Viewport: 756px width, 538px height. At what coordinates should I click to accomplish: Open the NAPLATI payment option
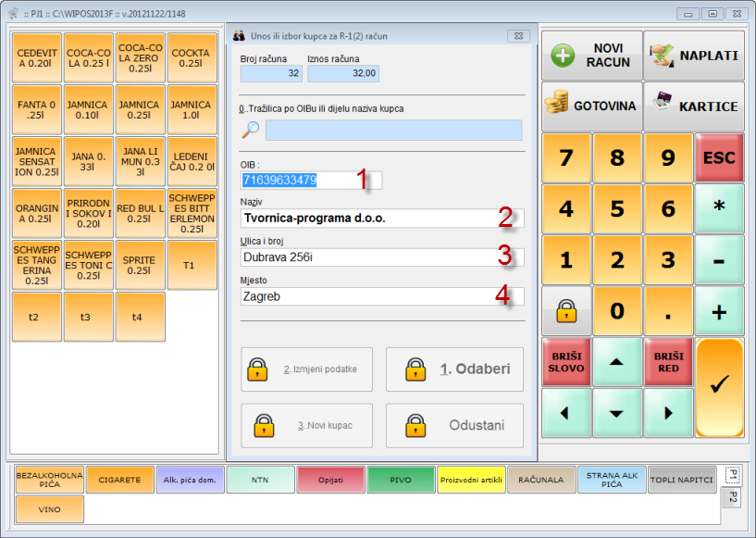click(x=694, y=56)
